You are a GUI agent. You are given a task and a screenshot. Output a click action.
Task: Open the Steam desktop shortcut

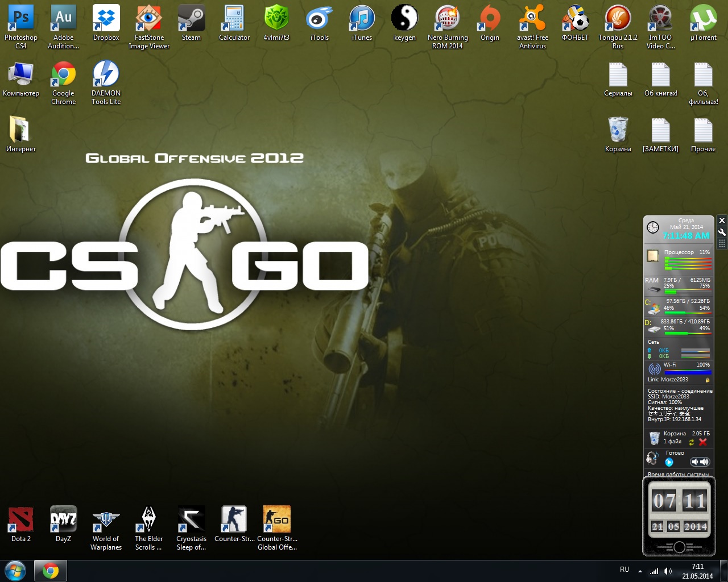point(191,19)
